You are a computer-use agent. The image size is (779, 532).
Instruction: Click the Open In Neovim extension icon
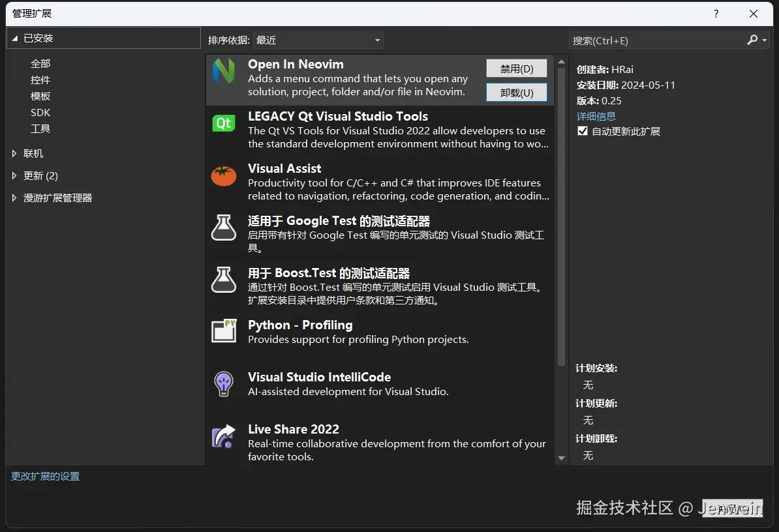(x=224, y=70)
